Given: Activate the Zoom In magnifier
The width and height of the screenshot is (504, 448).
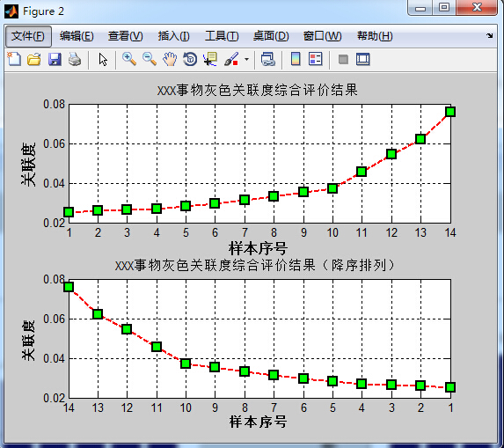Looking at the screenshot, I should 129,60.
